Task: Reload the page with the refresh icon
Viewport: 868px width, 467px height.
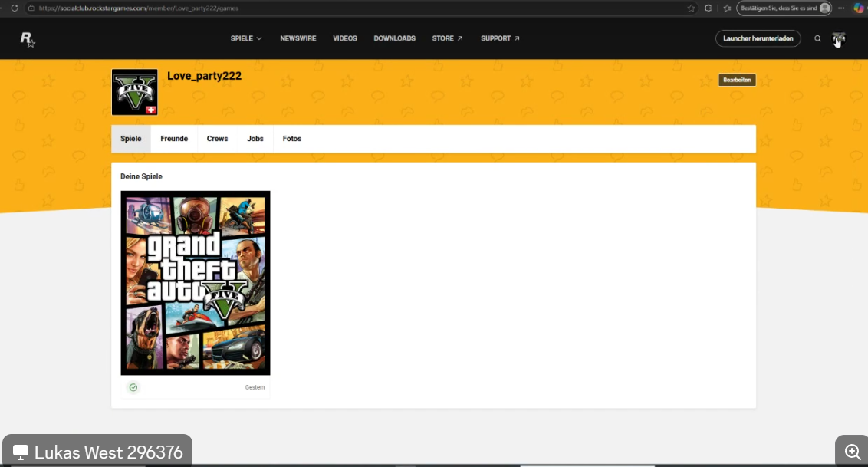Action: tap(15, 8)
